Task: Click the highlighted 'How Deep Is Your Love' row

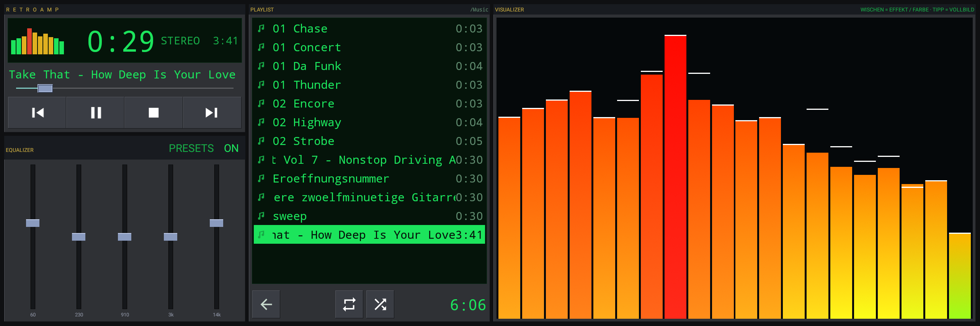Action: (x=369, y=235)
